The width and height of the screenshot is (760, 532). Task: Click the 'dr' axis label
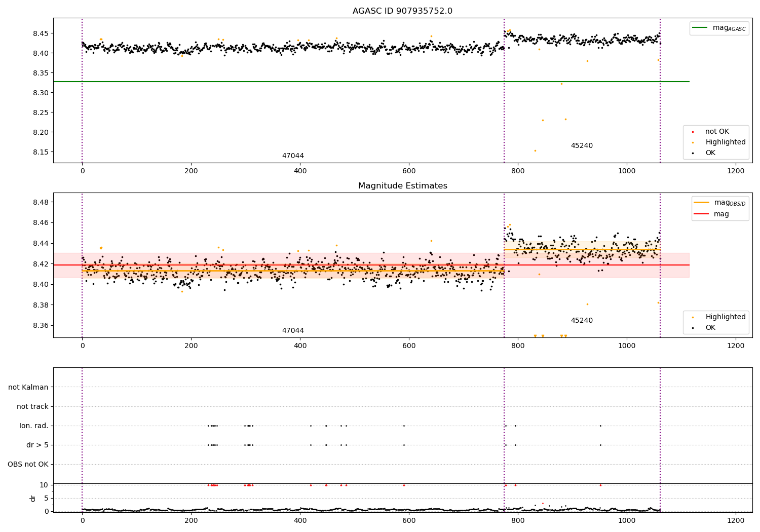33,498
